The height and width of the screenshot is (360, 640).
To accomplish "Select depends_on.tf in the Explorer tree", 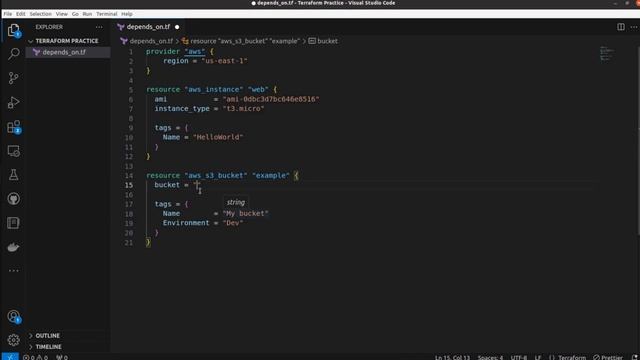I will tap(64, 52).
